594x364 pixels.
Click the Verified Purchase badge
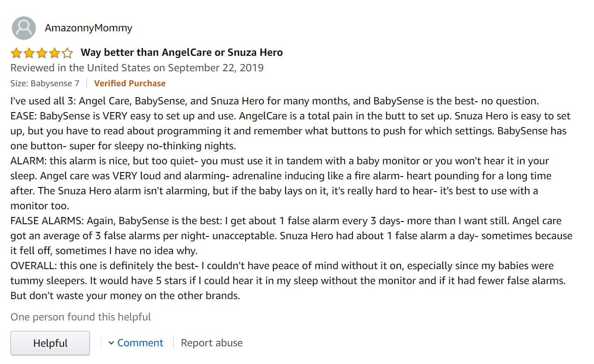pos(129,83)
